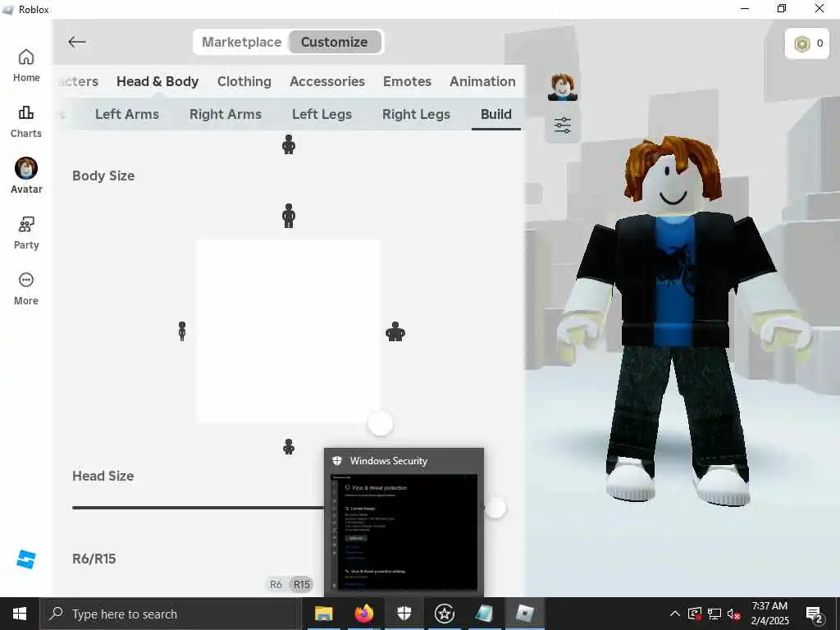Open the star circle taskbar app
Screen dimensions: 840x630
444,614
